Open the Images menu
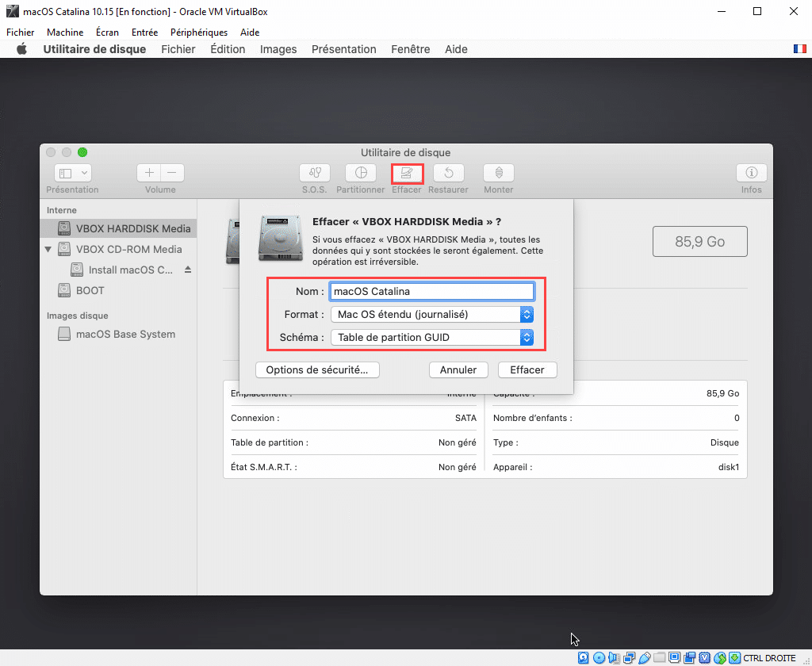Screen dimensions: 812x666 [x=278, y=49]
